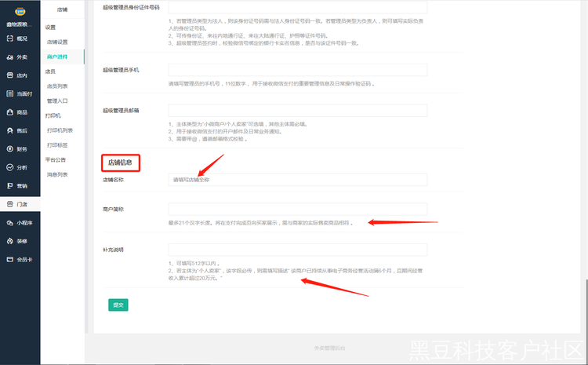588x365 pixels.
Task: Open 消息列表 in the submenu
Action: [57, 174]
